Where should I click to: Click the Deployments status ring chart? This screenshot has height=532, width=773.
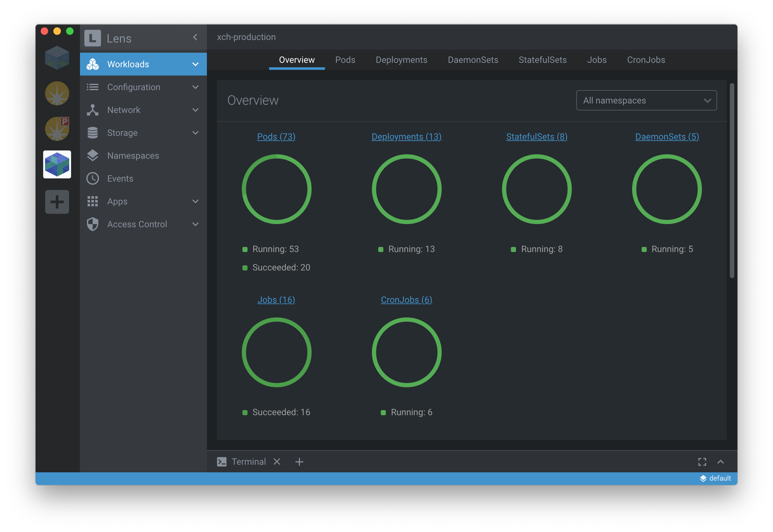(x=406, y=189)
